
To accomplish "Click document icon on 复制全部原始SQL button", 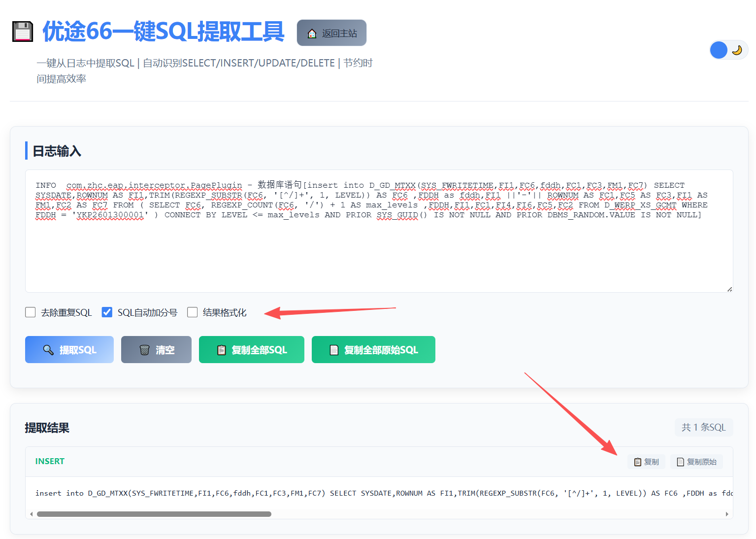I will click(334, 350).
